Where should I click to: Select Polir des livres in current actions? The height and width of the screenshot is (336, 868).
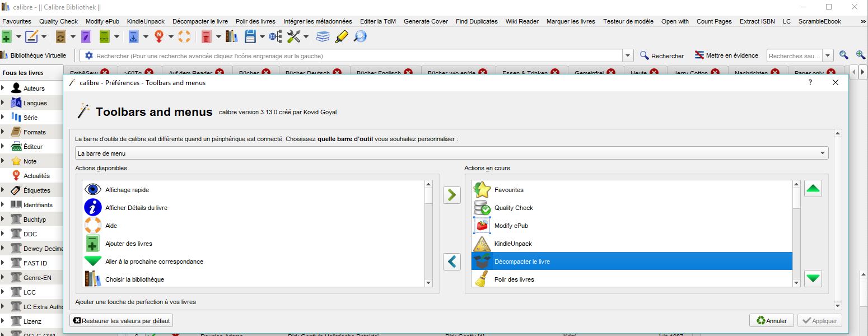(632, 279)
